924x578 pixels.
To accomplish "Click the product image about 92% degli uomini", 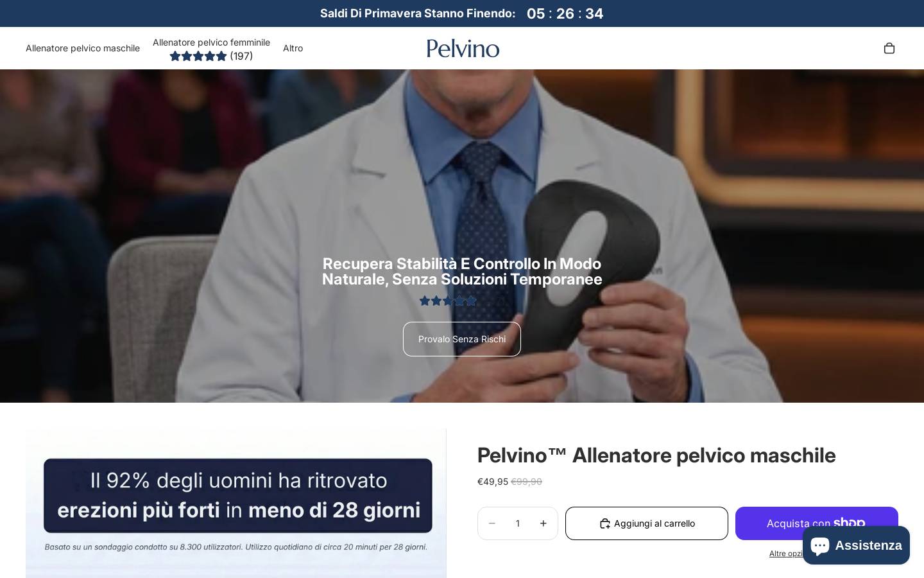I will pyautogui.click(x=236, y=504).
